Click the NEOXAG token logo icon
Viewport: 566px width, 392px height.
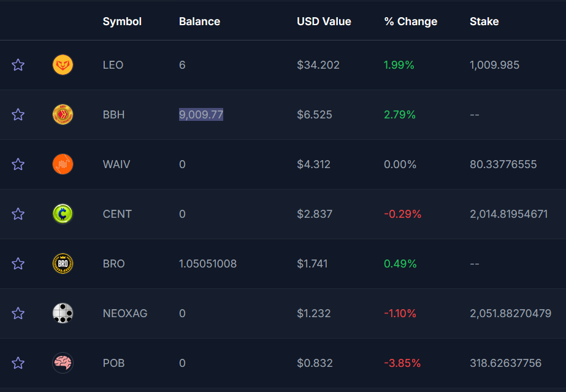(63, 313)
